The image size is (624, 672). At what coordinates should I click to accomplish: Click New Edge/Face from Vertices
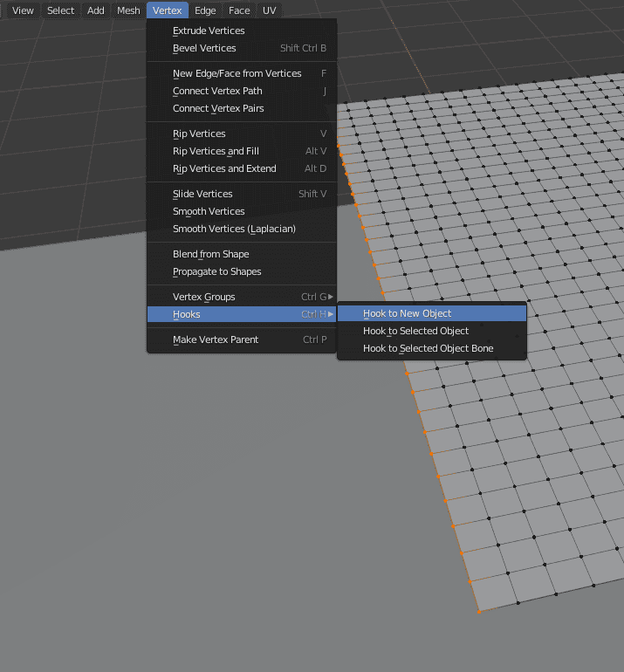(x=237, y=73)
